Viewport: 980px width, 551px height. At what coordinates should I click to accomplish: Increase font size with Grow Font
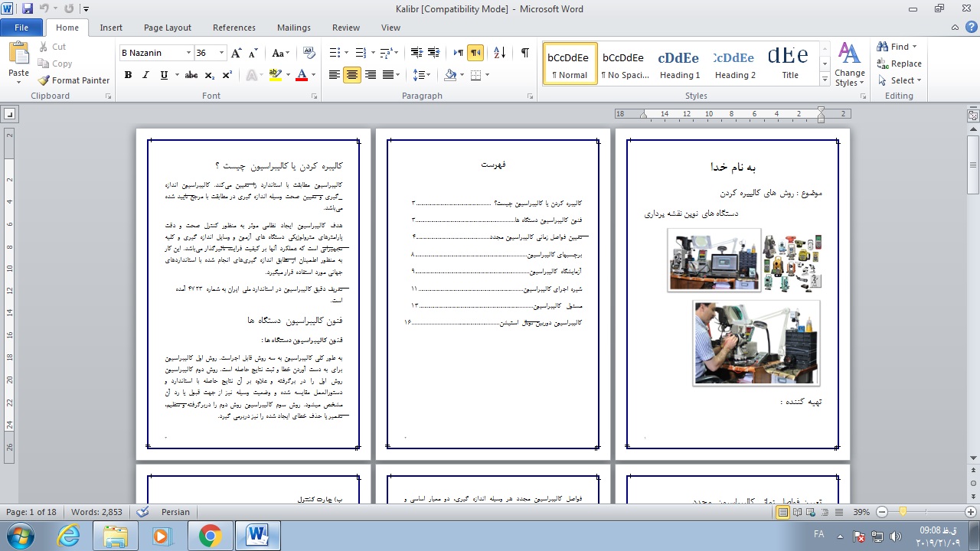tap(237, 53)
